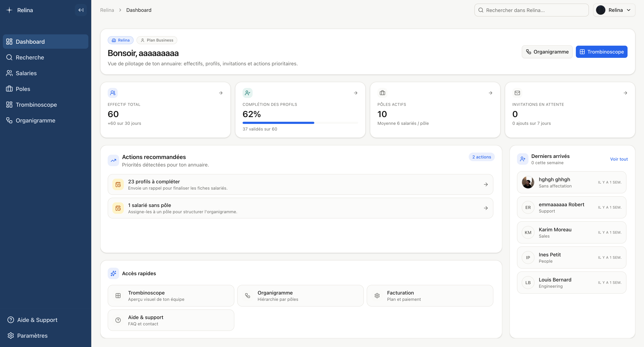
Task: Click the Plan Business badge
Action: click(157, 40)
